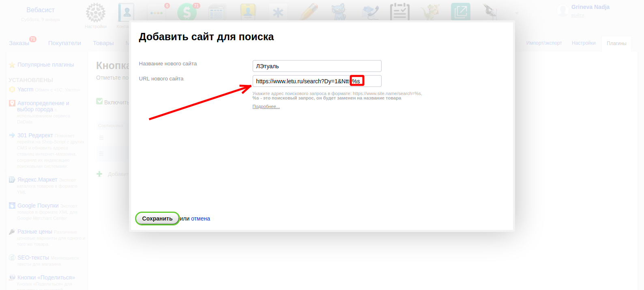644x290 pixels.
Task: Open the Вебасист account title link
Action: click(x=41, y=10)
